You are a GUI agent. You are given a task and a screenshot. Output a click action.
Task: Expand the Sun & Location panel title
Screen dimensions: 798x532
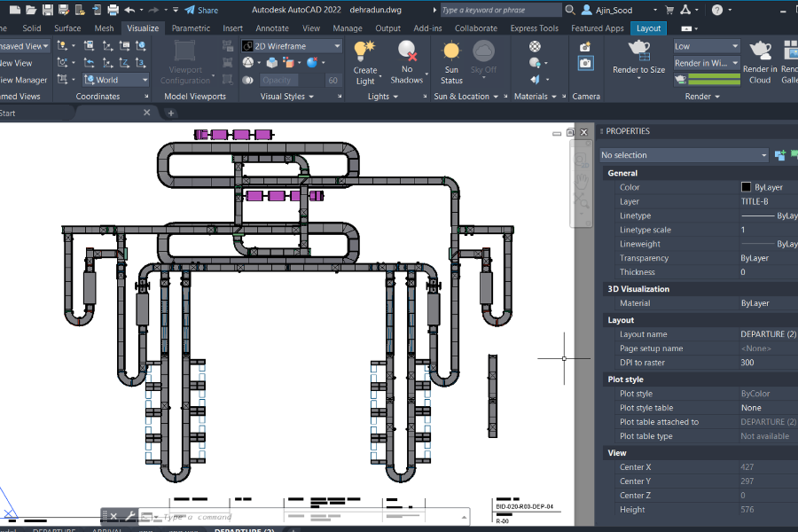tap(465, 97)
